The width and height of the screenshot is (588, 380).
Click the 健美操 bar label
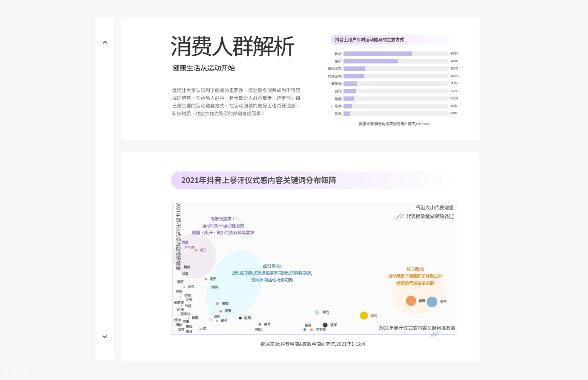coord(336,84)
